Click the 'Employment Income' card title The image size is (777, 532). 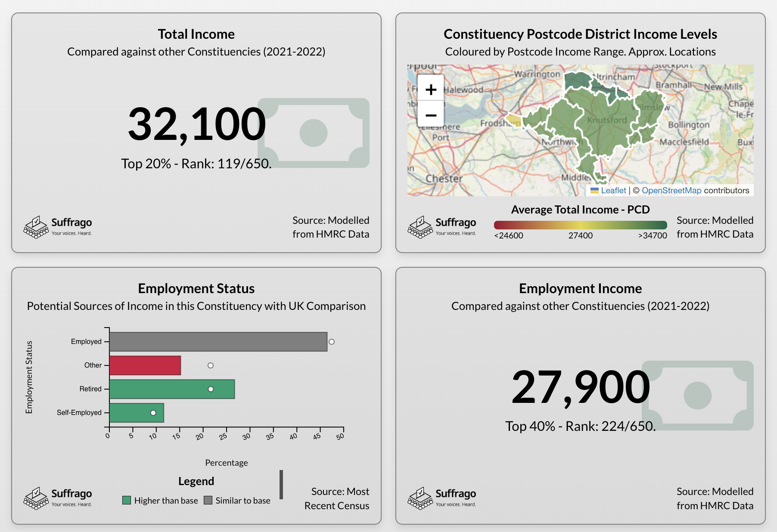[581, 288]
